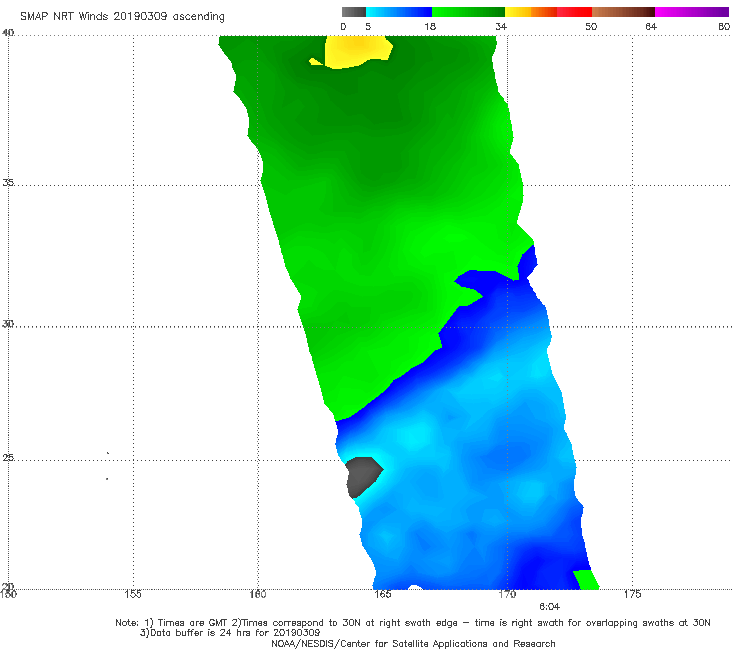Click the NOAA/NESDIS credit line
740x650 pixels.
pyautogui.click(x=413, y=643)
